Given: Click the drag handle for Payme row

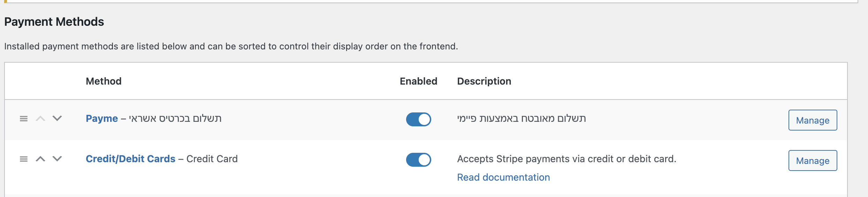Looking at the screenshot, I should (24, 119).
